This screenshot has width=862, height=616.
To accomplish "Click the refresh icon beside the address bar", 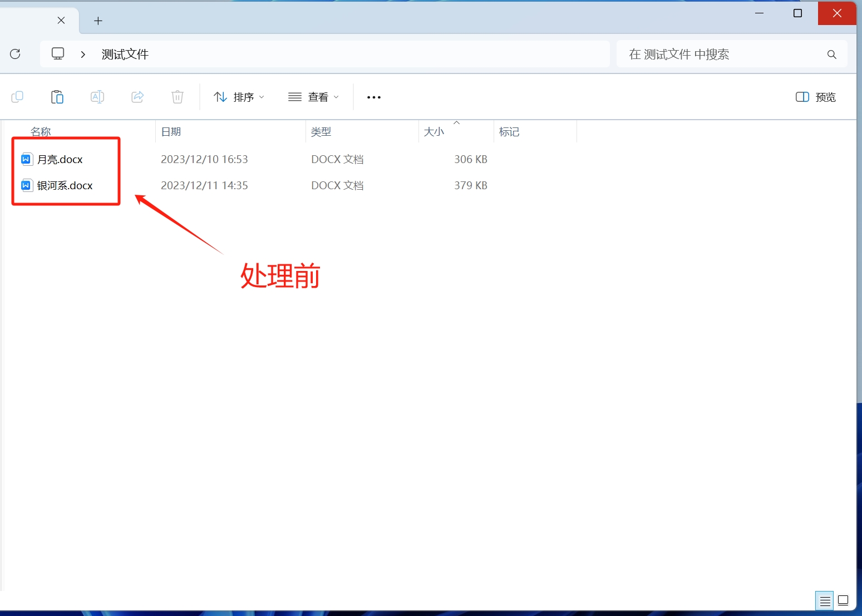I will pyautogui.click(x=15, y=53).
